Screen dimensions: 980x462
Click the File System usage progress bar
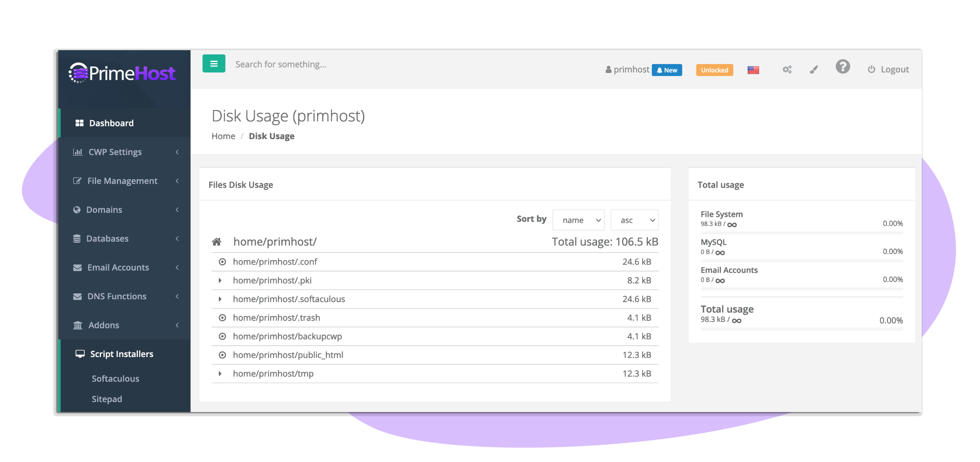coord(801,233)
